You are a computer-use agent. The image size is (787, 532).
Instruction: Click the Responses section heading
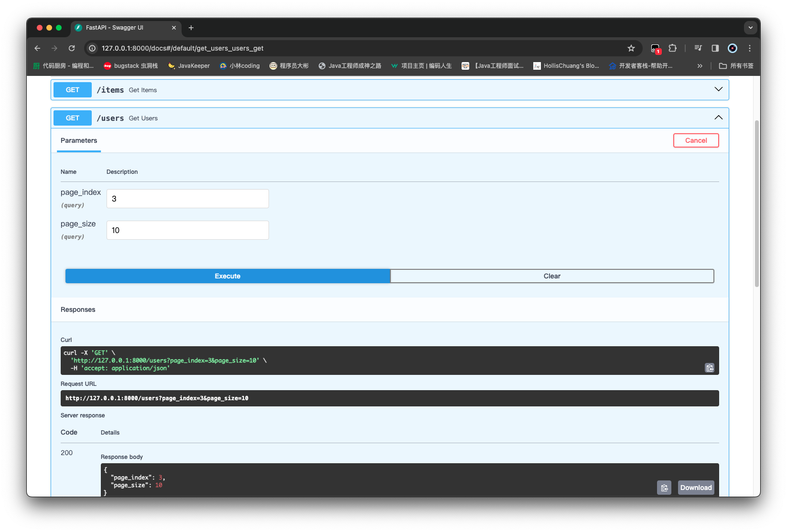pos(78,309)
